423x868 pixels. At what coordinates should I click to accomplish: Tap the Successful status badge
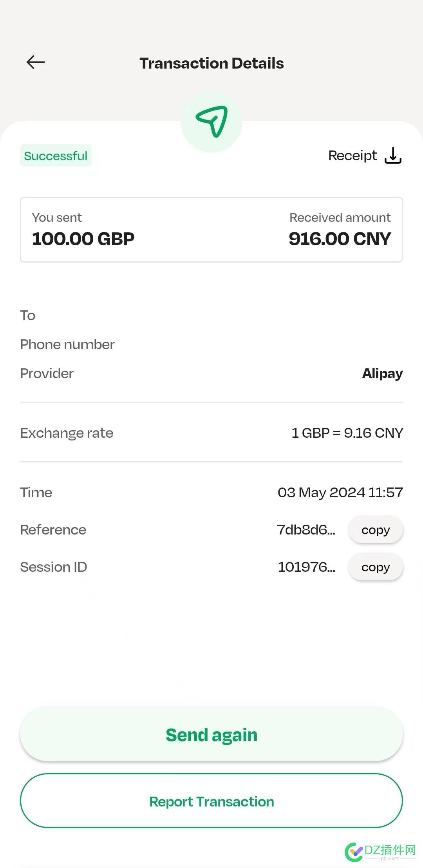tap(56, 156)
